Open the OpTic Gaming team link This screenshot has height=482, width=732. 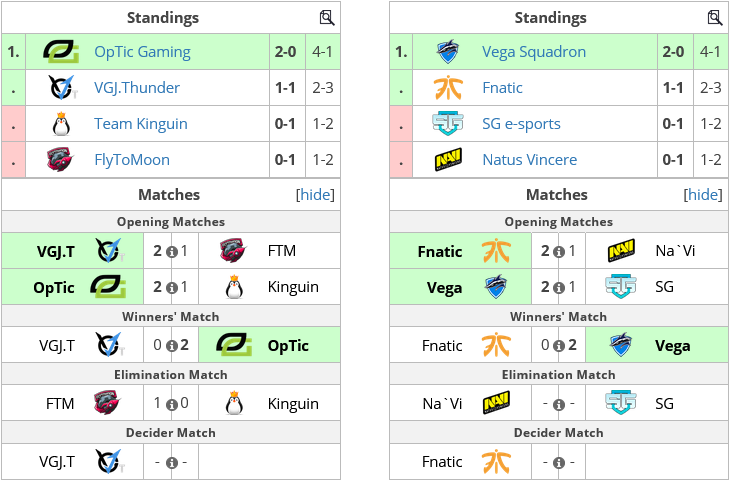point(142,51)
